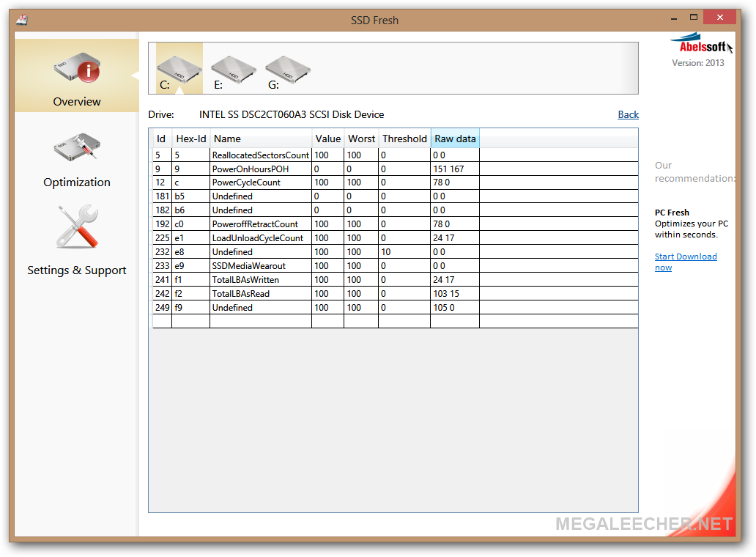This screenshot has height=557, width=756.
Task: Sort by the Value column header
Action: coord(328,139)
